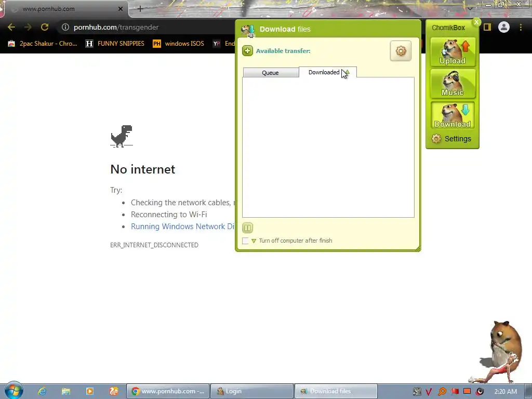Expand the green triangle next to Turn off computer
The height and width of the screenshot is (399, 532).
tap(254, 241)
